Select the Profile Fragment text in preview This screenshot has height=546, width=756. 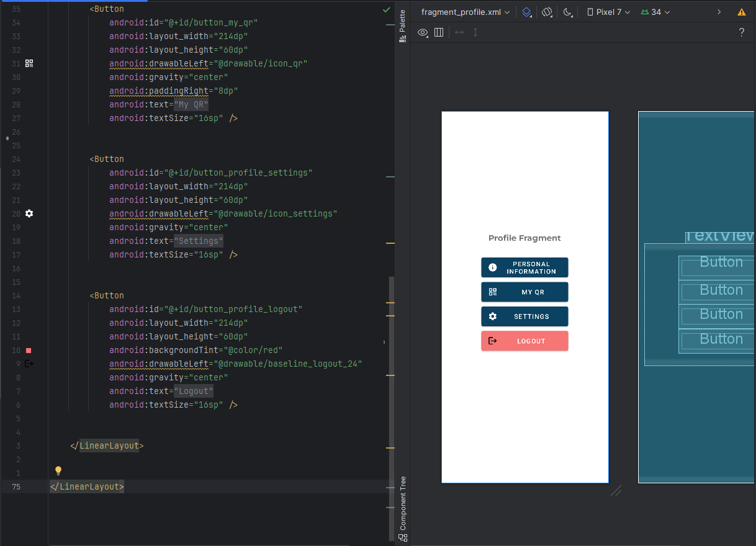(524, 238)
